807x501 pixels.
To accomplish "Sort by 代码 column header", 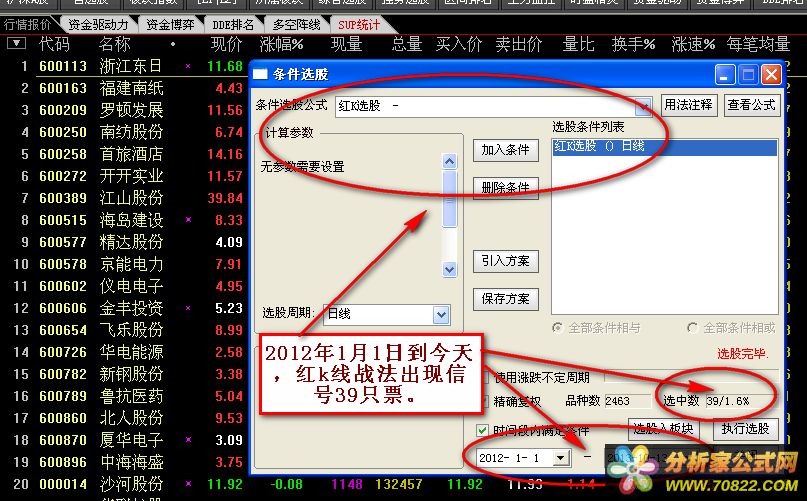I will click(x=54, y=44).
